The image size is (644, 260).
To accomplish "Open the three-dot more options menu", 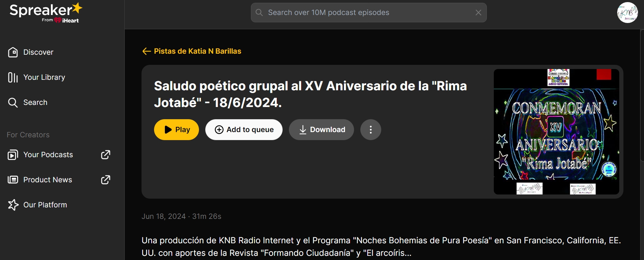I will coord(371,130).
